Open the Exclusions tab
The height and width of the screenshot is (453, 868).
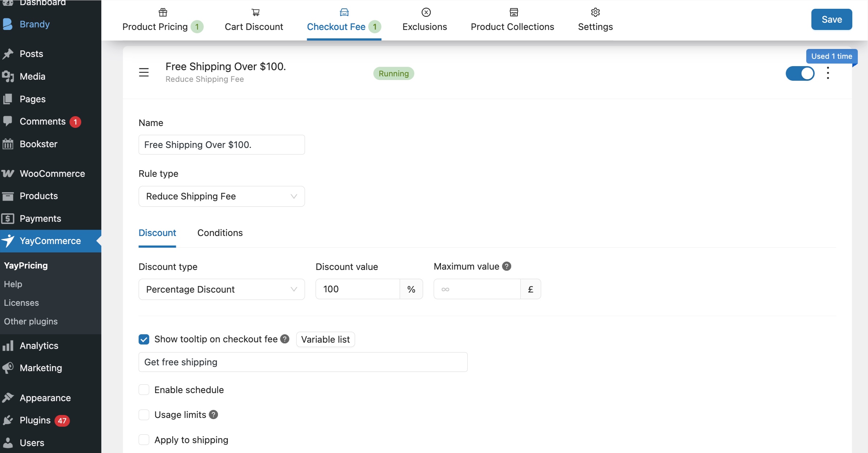[425, 20]
